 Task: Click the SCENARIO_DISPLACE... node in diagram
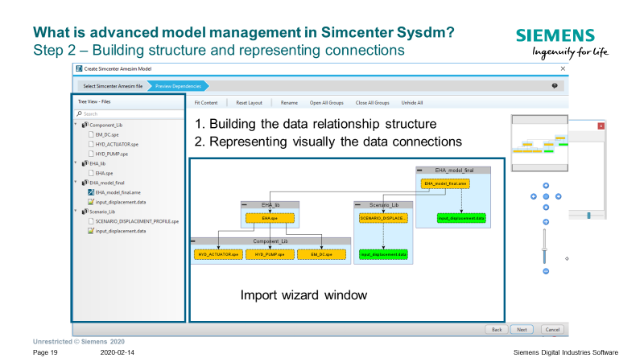pos(383,218)
